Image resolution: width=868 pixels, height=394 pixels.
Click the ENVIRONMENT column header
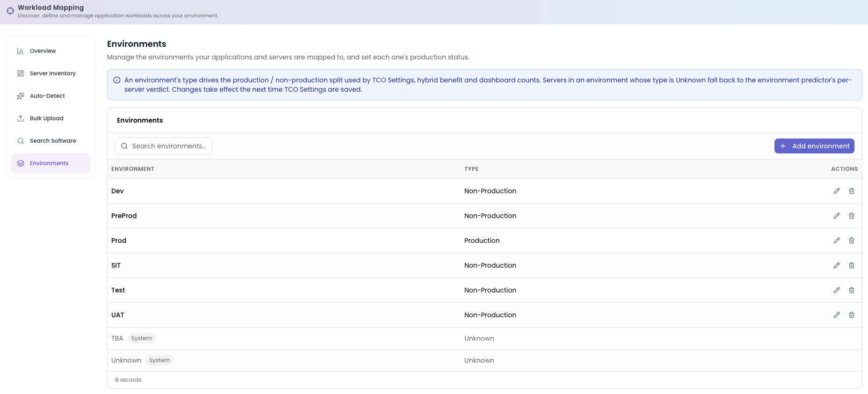pos(133,169)
